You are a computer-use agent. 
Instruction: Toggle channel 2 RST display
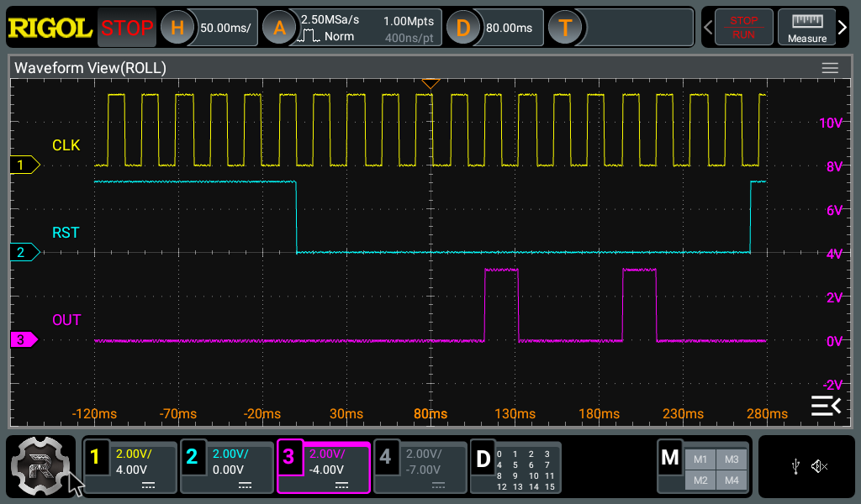(227, 467)
